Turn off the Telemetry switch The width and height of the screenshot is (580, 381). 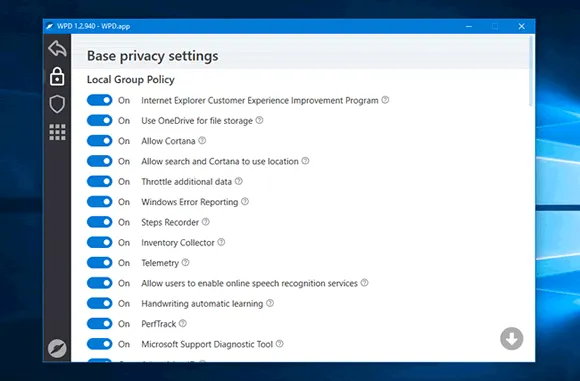(x=100, y=263)
